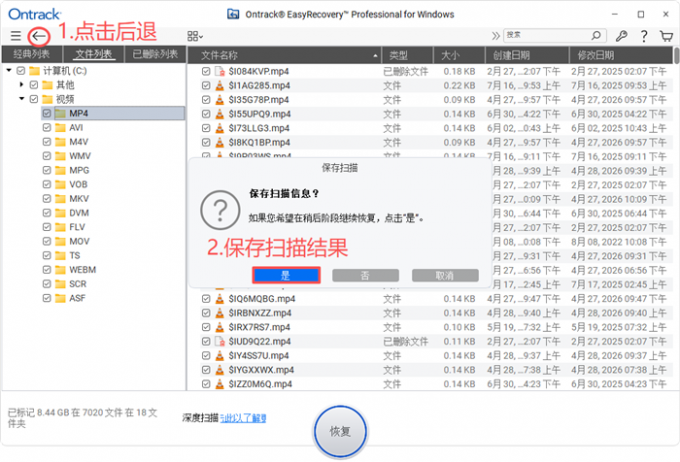
Task: Click VLC icon of $I1AG285.mp4
Action: pos(220,85)
